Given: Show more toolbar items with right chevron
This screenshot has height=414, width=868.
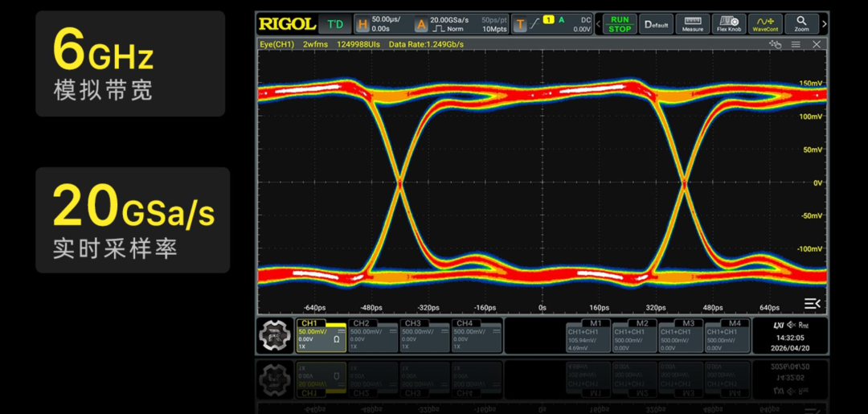Looking at the screenshot, I should (x=825, y=24).
